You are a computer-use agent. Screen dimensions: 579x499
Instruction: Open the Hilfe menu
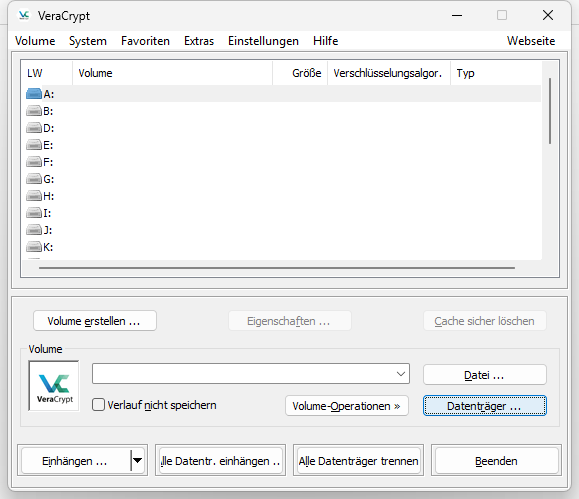coord(326,41)
